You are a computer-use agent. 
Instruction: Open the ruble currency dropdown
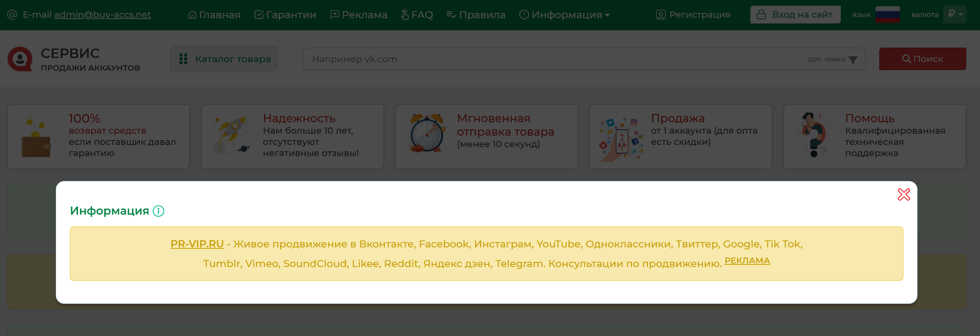tap(954, 15)
